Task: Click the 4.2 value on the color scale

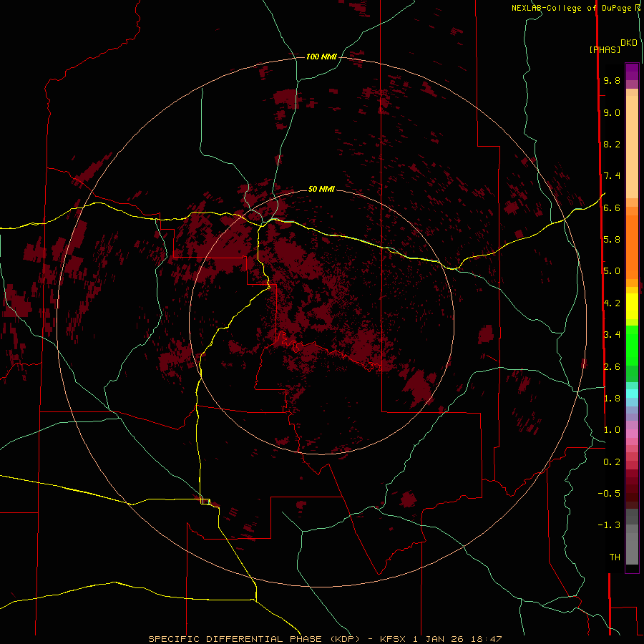Action: tap(612, 303)
